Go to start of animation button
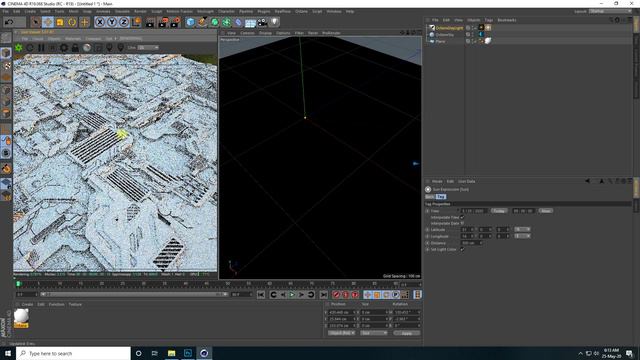 click(261, 295)
